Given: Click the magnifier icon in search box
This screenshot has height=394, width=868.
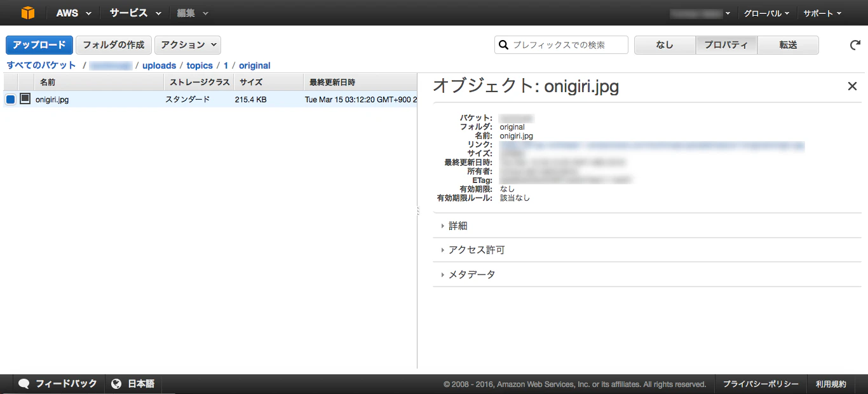Looking at the screenshot, I should click(x=504, y=45).
